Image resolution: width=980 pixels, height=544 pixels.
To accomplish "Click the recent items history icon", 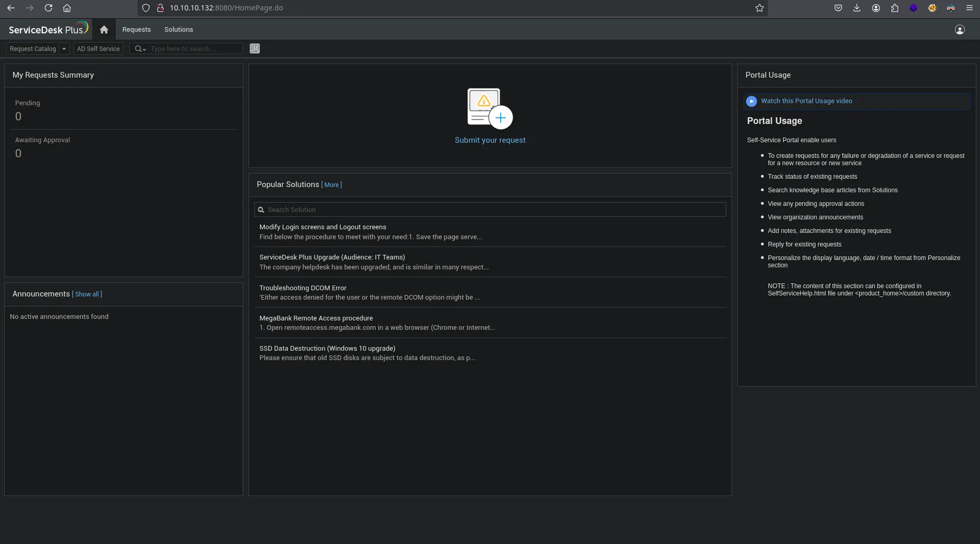I will (255, 48).
